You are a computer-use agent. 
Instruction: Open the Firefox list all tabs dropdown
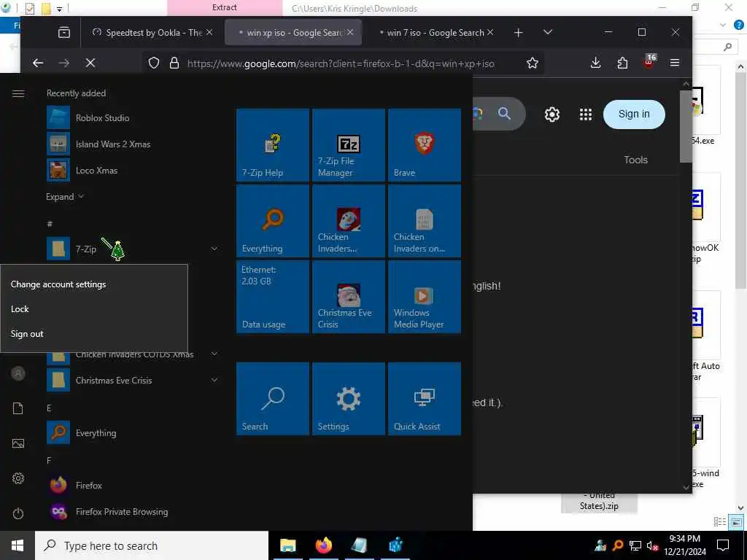coord(548,32)
